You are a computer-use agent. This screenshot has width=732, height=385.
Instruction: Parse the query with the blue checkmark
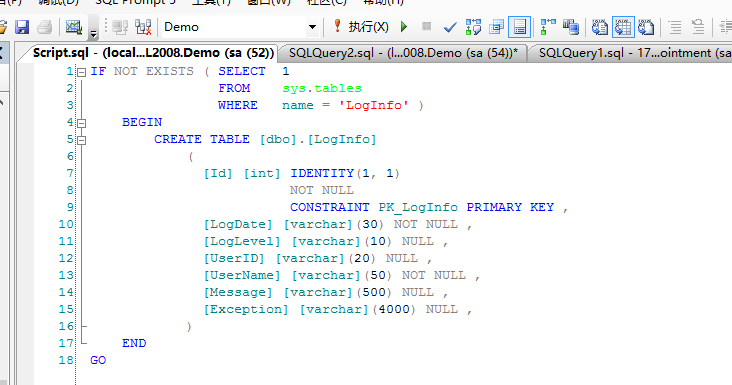(x=450, y=27)
